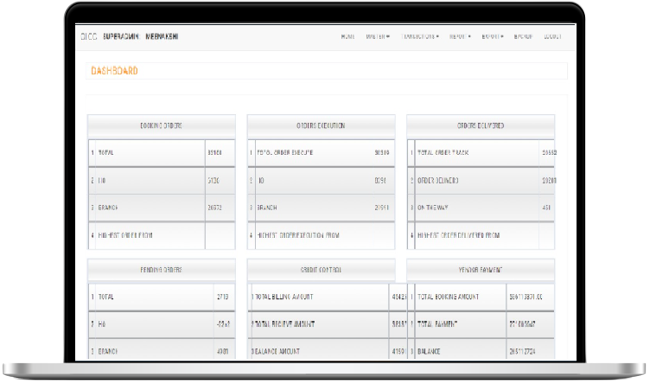The width and height of the screenshot is (650, 384).
Task: Click HO row in Orders Execution
Action: tap(321, 181)
